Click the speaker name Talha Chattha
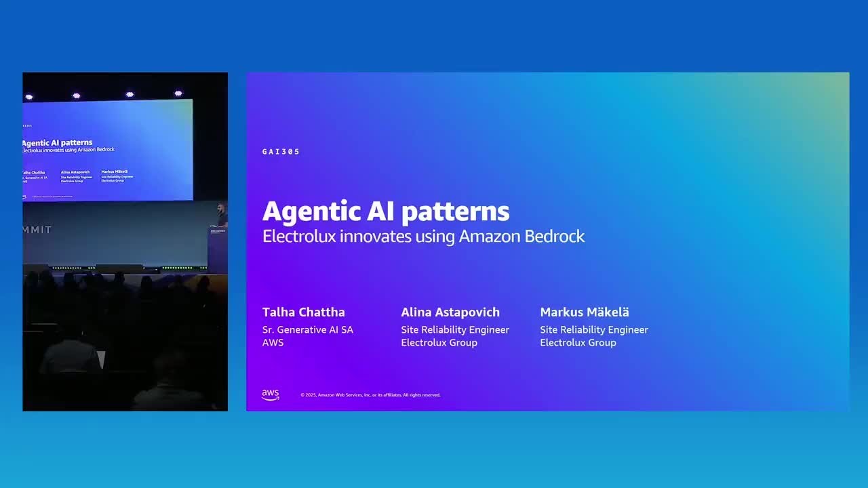This screenshot has width=868, height=488. click(304, 312)
